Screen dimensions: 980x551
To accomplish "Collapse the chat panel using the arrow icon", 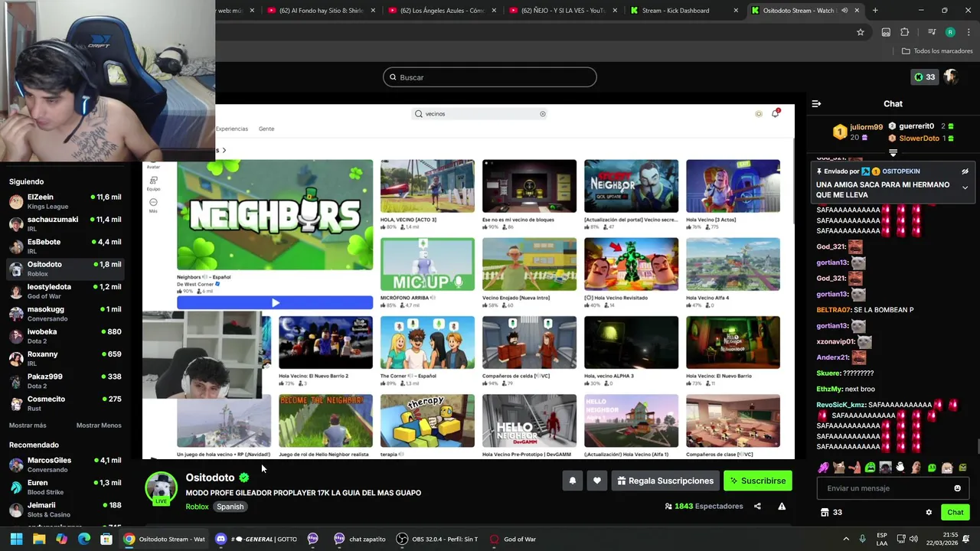I will 816,103.
